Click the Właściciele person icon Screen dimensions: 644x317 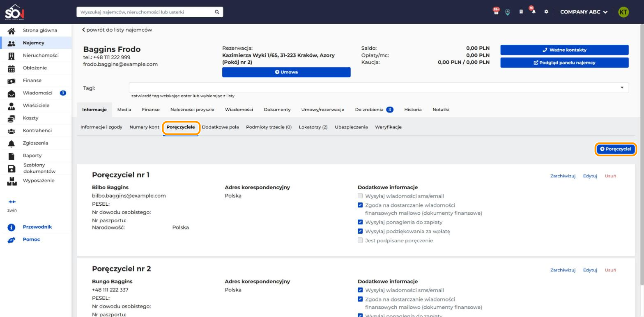point(11,106)
